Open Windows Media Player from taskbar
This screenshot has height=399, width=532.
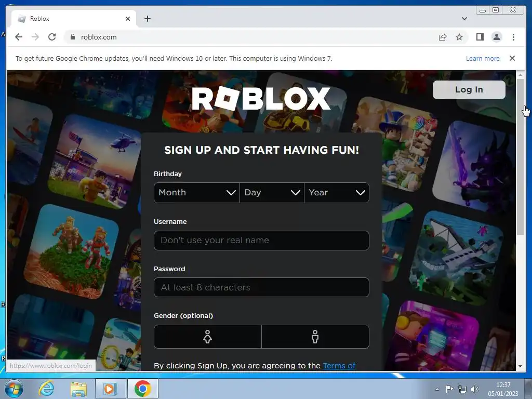pyautogui.click(x=110, y=389)
